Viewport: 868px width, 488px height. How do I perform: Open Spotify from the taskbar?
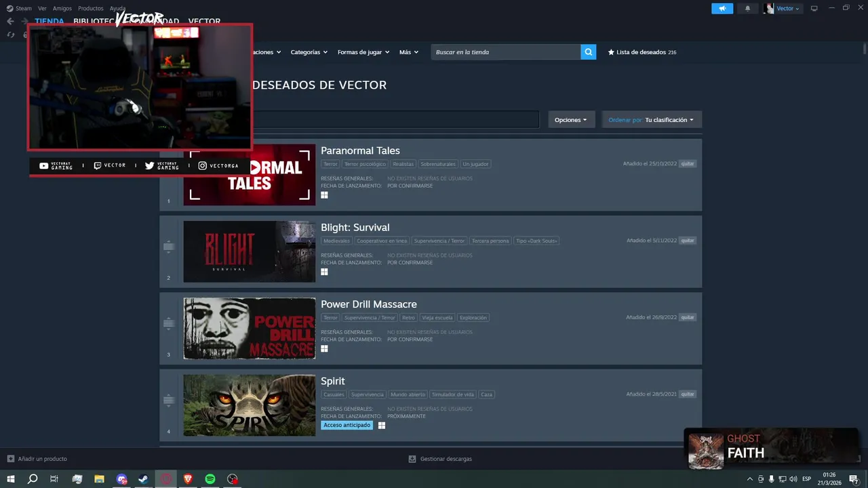(x=210, y=479)
